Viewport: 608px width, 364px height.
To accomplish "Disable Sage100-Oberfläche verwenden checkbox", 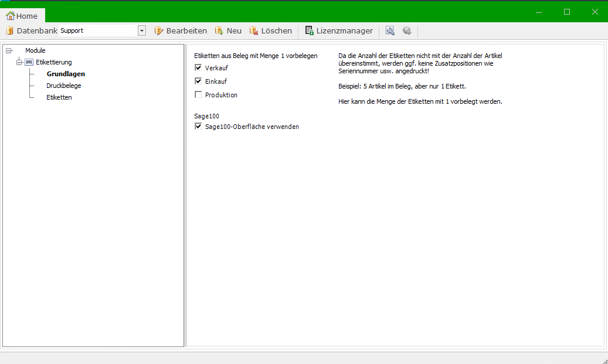I will tap(198, 127).
